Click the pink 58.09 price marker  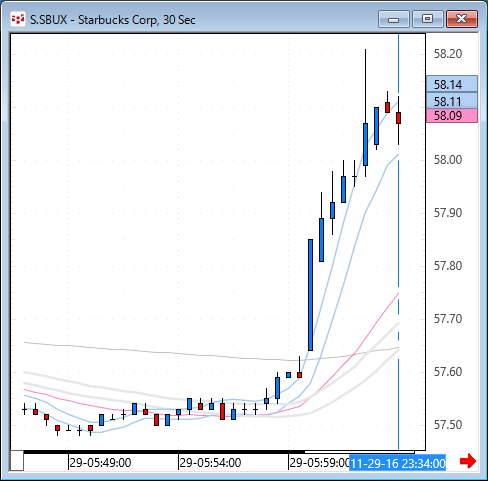click(x=452, y=116)
